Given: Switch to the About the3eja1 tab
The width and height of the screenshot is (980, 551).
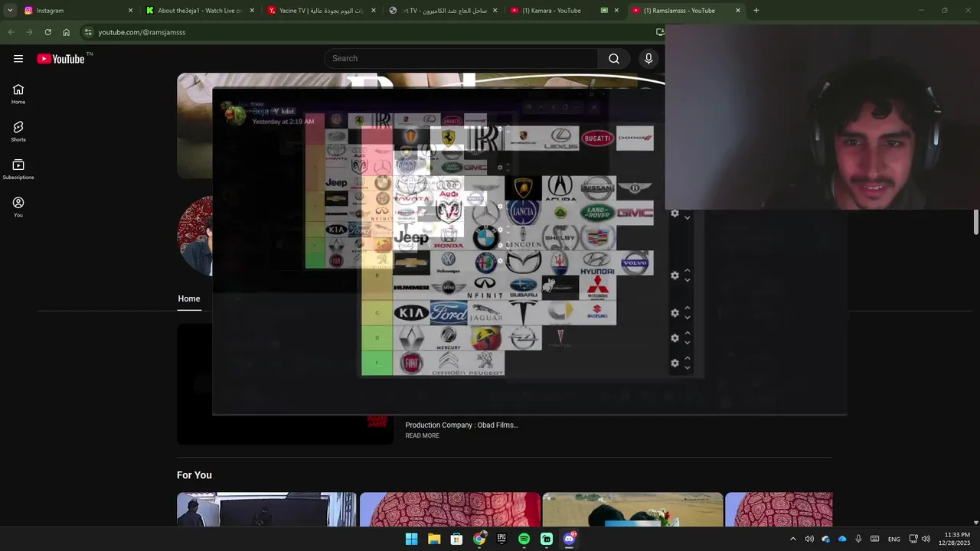Looking at the screenshot, I should pyautogui.click(x=199, y=11).
